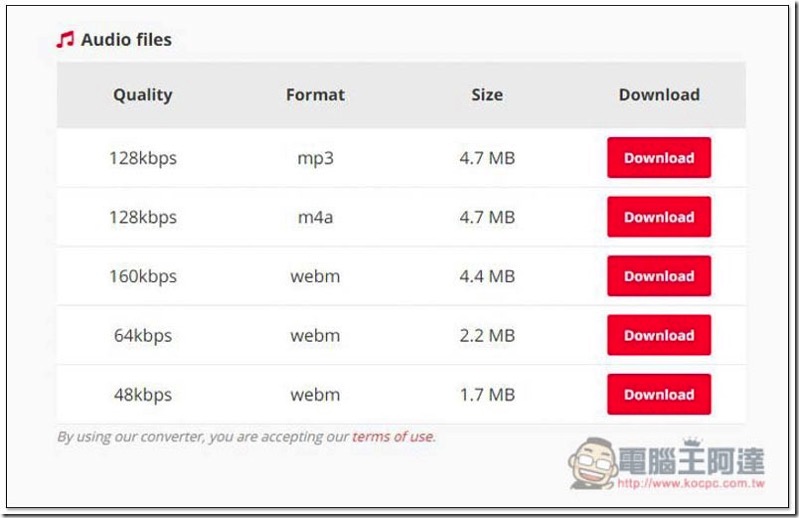Viewport: 799px width, 518px height.
Task: Click the Format column header
Action: [315, 95]
